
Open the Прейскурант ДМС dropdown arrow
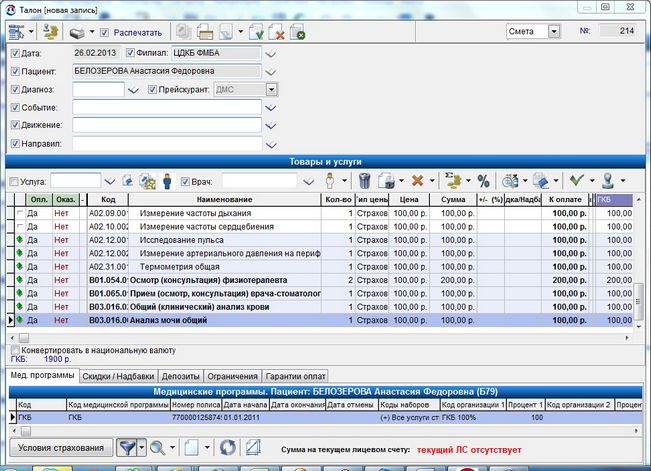271,89
